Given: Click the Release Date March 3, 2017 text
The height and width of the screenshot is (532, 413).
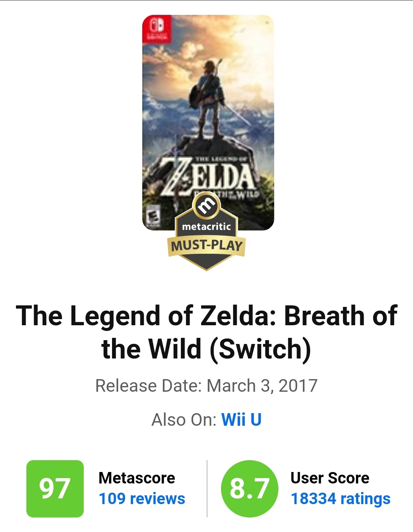Looking at the screenshot, I should (x=206, y=386).
